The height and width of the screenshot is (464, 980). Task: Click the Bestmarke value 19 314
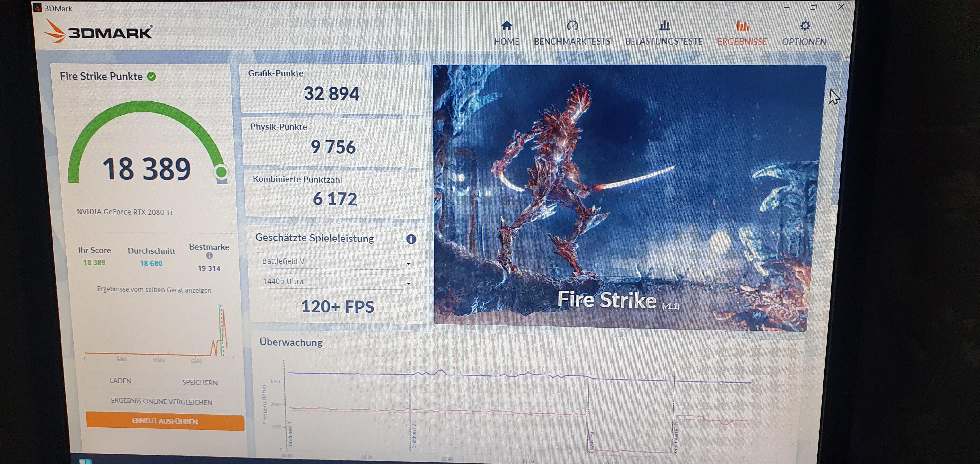[x=209, y=268]
